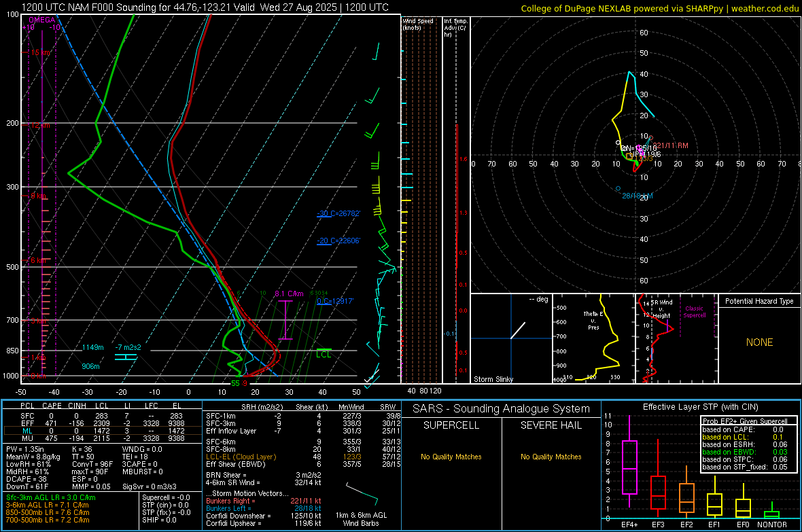Click the TEI = 18 value
This screenshot has width=802, height=532.
[135, 457]
